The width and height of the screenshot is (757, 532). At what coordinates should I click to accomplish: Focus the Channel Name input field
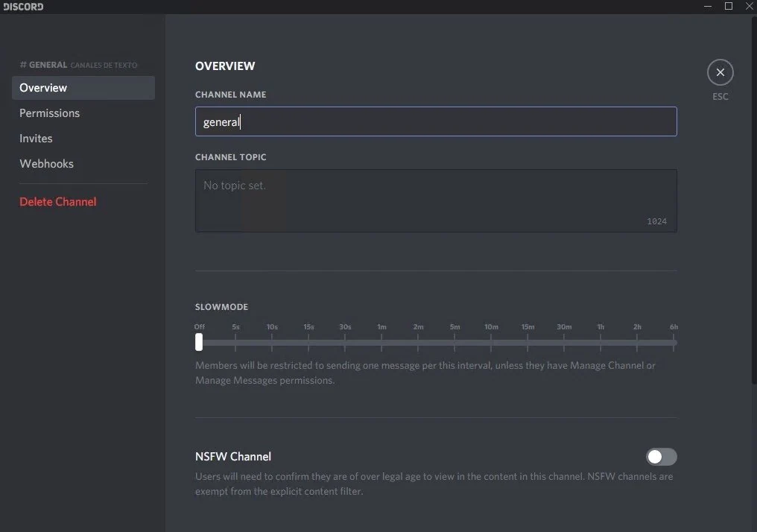click(x=435, y=121)
